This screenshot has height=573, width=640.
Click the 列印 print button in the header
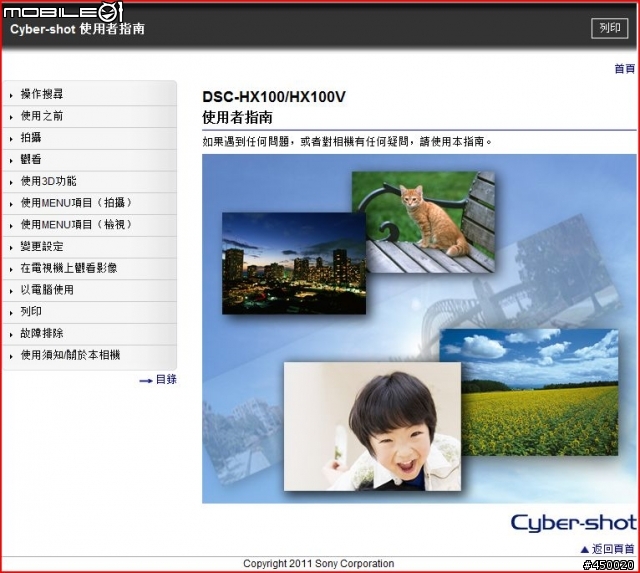tap(609, 28)
